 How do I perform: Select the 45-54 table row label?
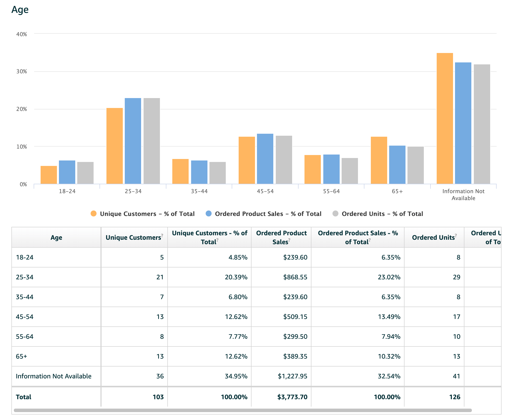tap(25, 317)
